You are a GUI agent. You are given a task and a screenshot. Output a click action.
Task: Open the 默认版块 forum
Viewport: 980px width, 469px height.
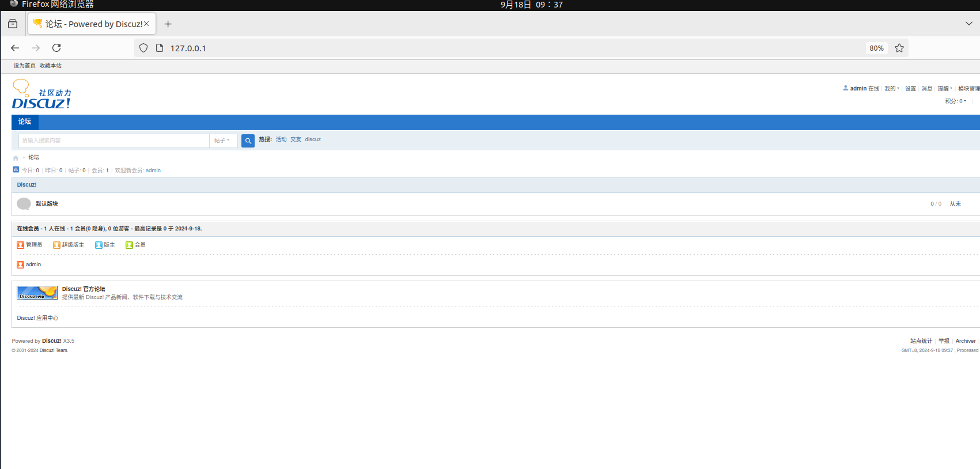pyautogui.click(x=47, y=204)
